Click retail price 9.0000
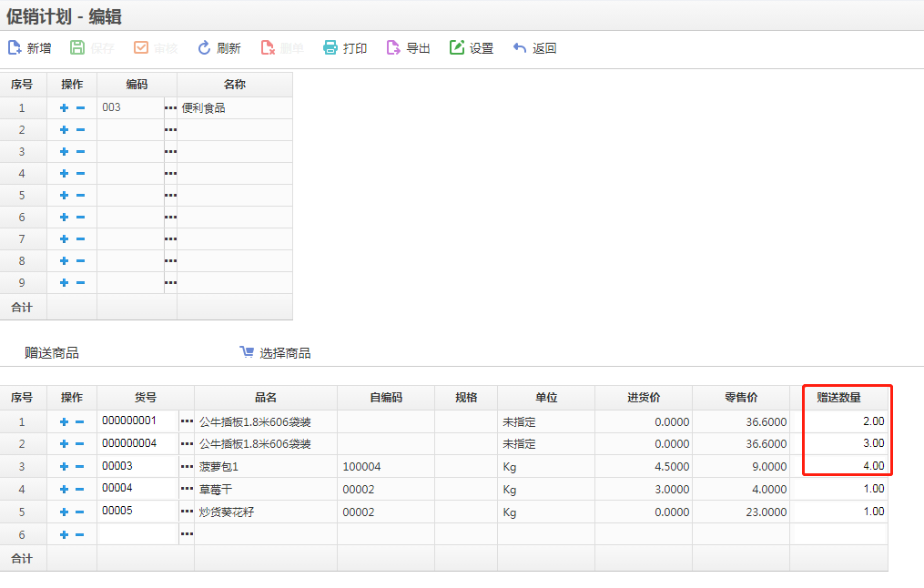 769,467
